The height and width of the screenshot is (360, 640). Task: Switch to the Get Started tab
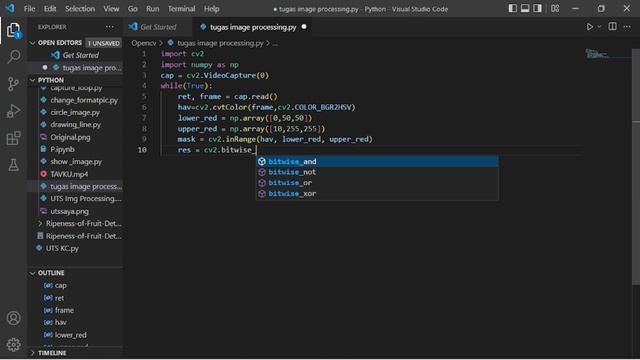point(158,27)
